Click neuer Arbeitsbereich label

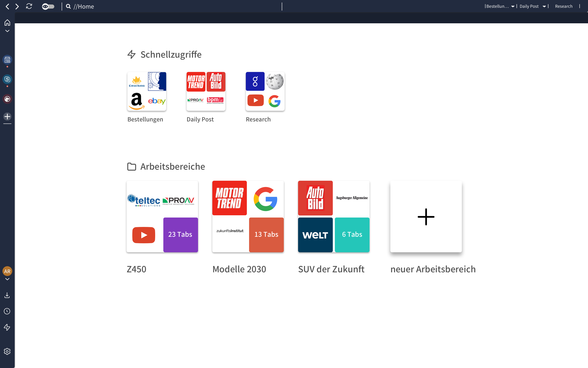click(x=433, y=269)
